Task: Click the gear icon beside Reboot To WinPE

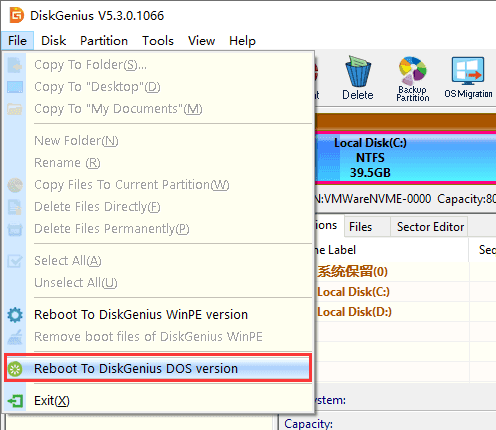Action: 15,315
